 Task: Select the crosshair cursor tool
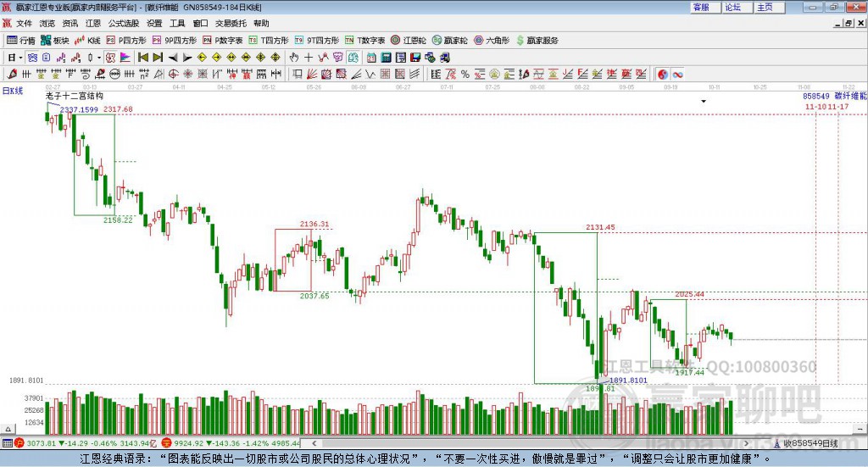(x=309, y=58)
